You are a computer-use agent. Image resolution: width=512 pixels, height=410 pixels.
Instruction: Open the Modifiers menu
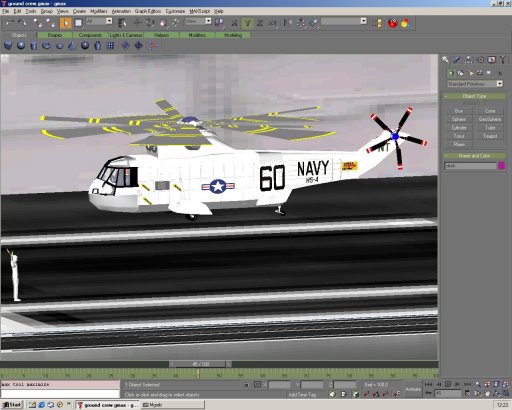click(x=99, y=11)
